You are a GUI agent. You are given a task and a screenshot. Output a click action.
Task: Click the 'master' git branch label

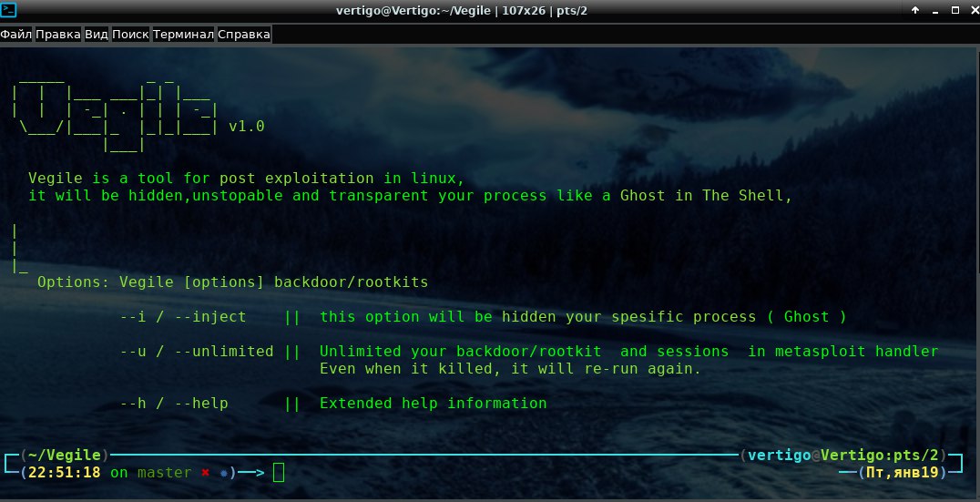(165, 473)
